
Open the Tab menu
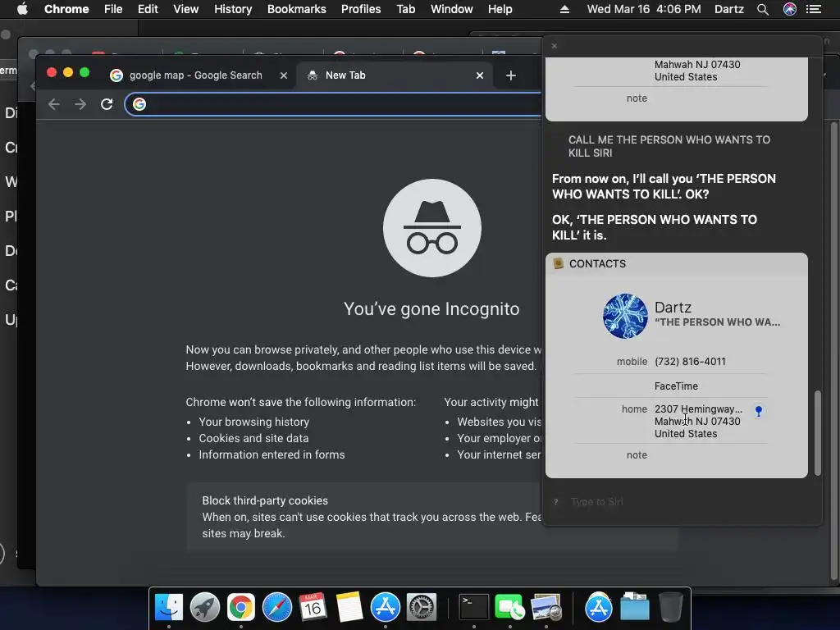tap(405, 9)
